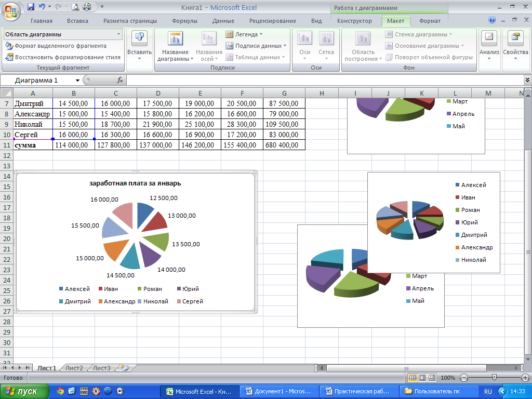Click the formula bar input

[325, 81]
